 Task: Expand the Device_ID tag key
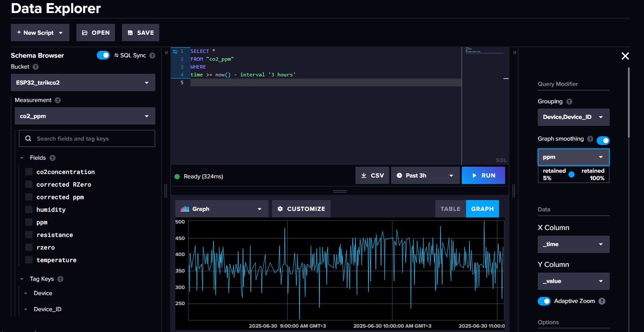click(x=26, y=309)
